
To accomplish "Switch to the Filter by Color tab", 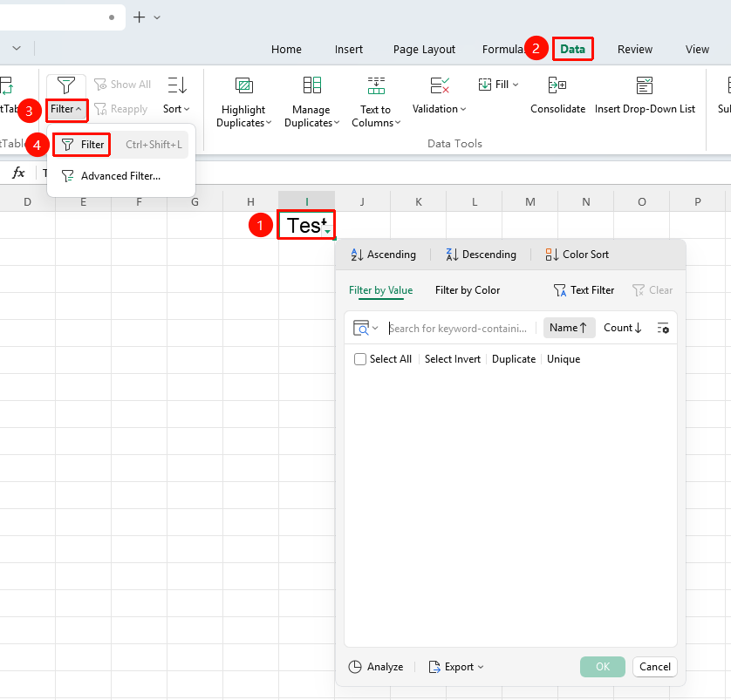I will click(x=468, y=290).
